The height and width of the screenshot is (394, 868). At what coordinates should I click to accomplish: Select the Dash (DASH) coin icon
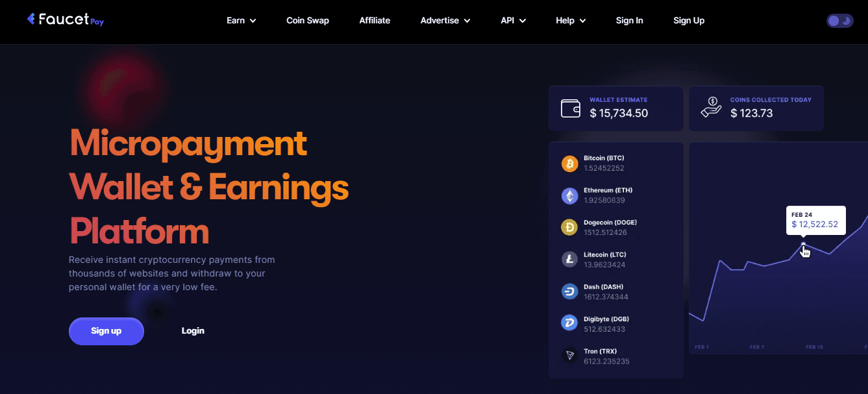(x=569, y=291)
